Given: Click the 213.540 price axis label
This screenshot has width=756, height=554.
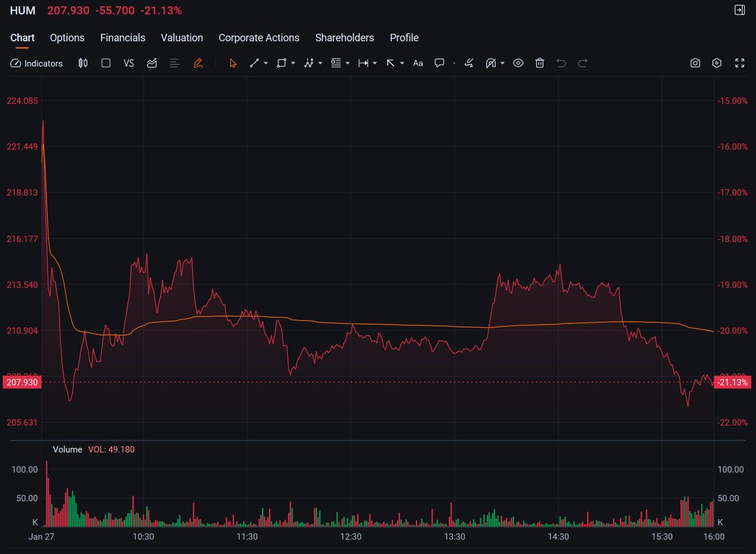Looking at the screenshot, I should (22, 285).
